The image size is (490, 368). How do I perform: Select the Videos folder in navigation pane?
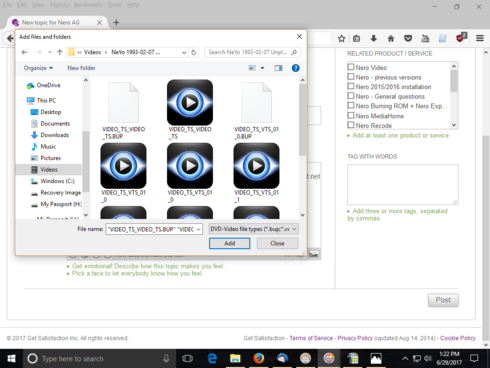tap(49, 170)
